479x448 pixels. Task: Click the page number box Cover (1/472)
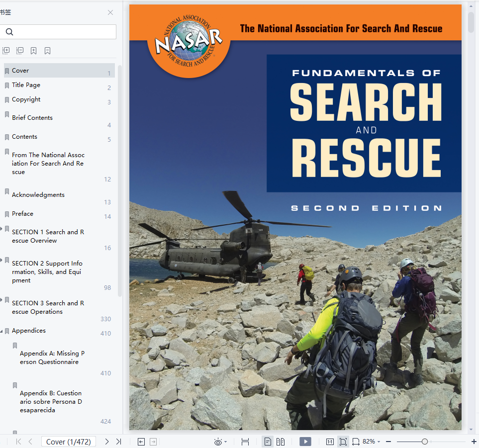pyautogui.click(x=69, y=442)
